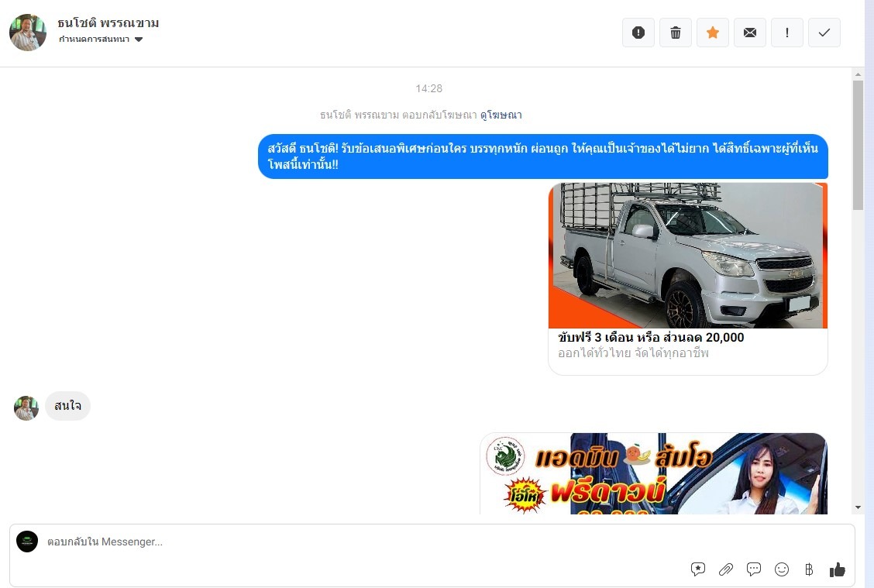Click the contact name ธนโชติ พรรณขาม in header
Image resolution: width=874 pixels, height=588 pixels.
point(108,22)
